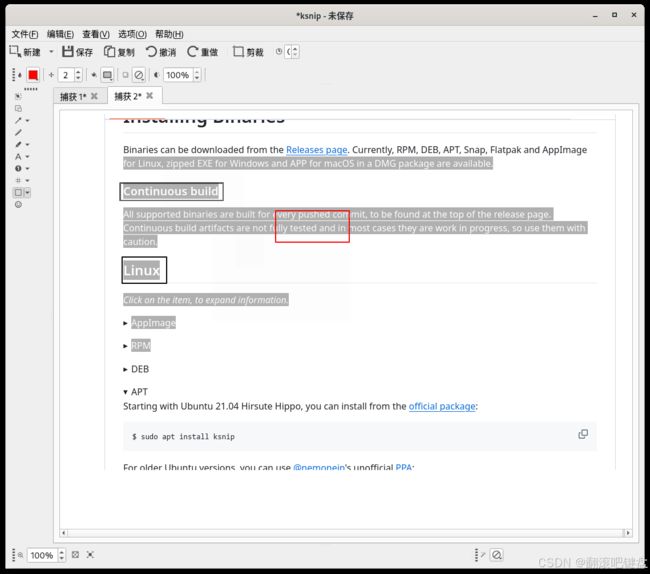Open the 编辑(E) menu
The width and height of the screenshot is (650, 574).
point(61,34)
